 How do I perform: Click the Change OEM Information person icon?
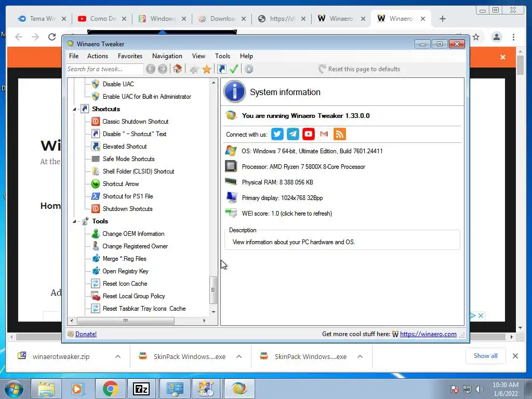pyautogui.click(x=96, y=233)
